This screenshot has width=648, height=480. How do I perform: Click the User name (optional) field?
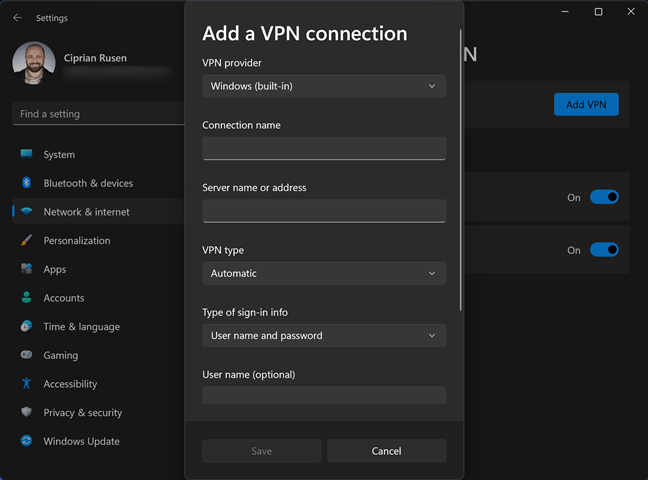[x=324, y=395]
